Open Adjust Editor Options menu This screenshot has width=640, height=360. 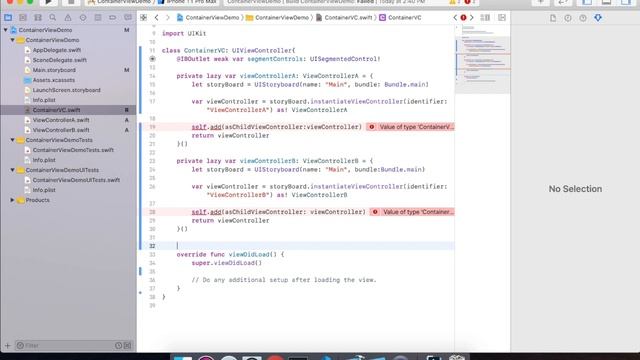(485, 18)
